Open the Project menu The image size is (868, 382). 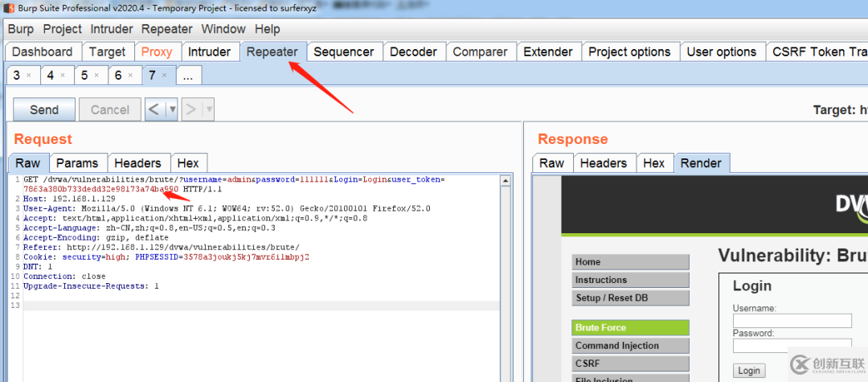click(x=63, y=29)
